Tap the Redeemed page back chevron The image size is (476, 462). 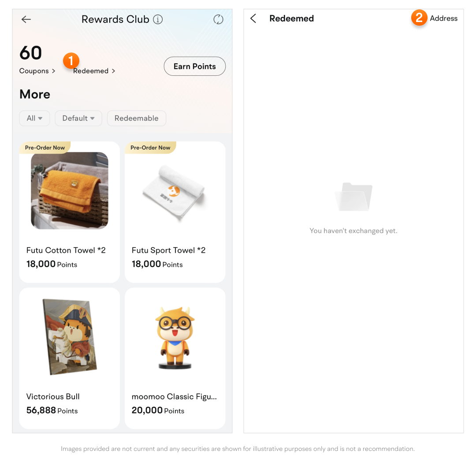pos(253,18)
